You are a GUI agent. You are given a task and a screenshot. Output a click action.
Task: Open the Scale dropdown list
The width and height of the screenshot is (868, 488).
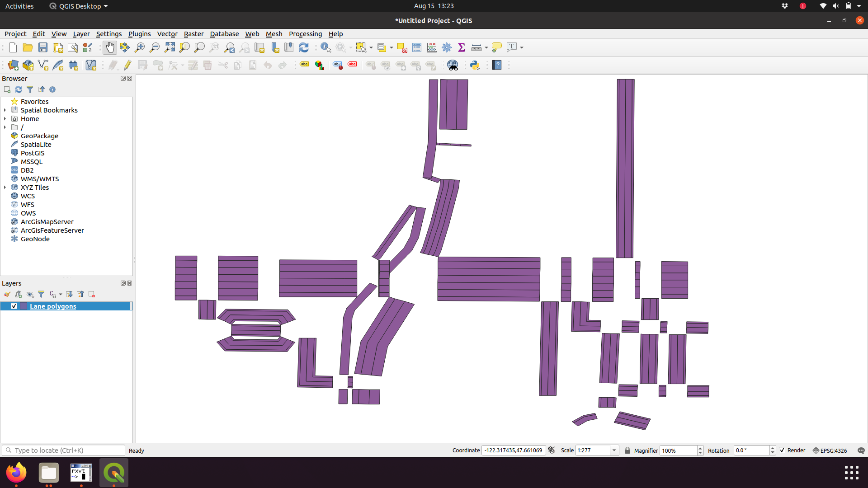(614, 450)
